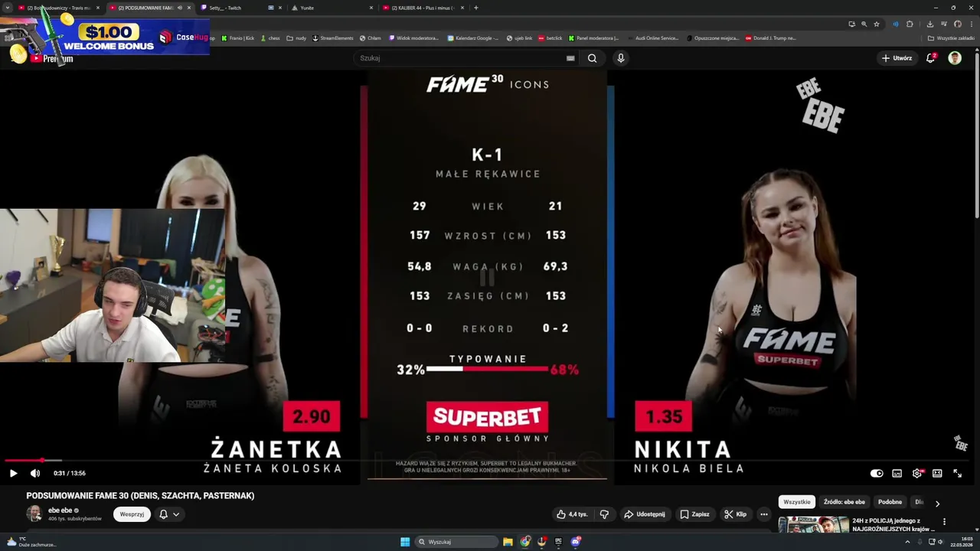Viewport: 980px width, 551px height.
Task: Open options for 24H z POLICJĄ video
Action: (944, 522)
